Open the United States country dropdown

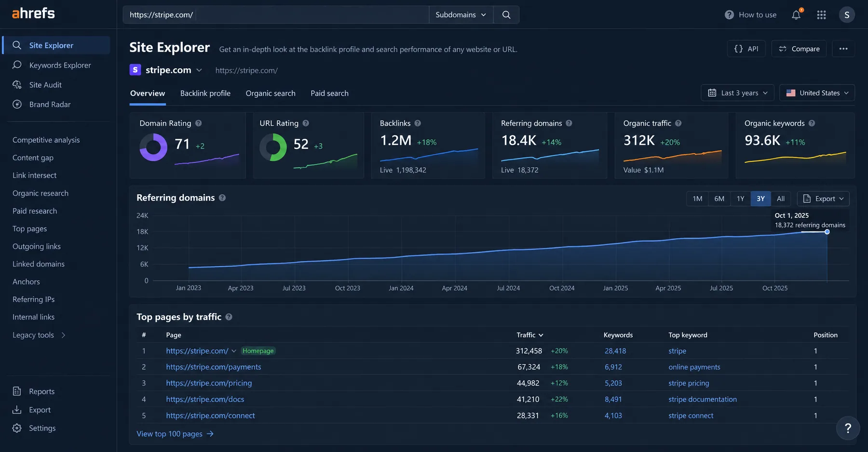point(817,93)
